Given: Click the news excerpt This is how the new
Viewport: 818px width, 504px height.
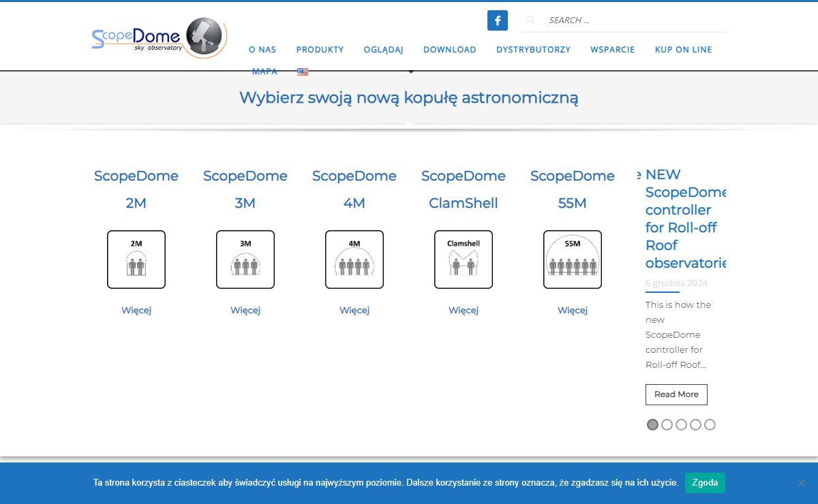Looking at the screenshot, I should click(x=678, y=334).
